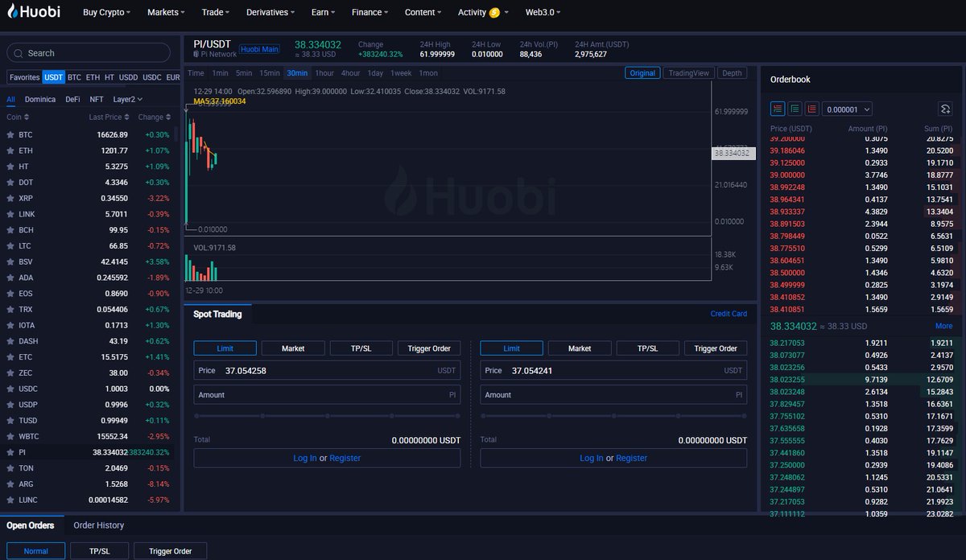Switch to Order History tab

(x=99, y=525)
